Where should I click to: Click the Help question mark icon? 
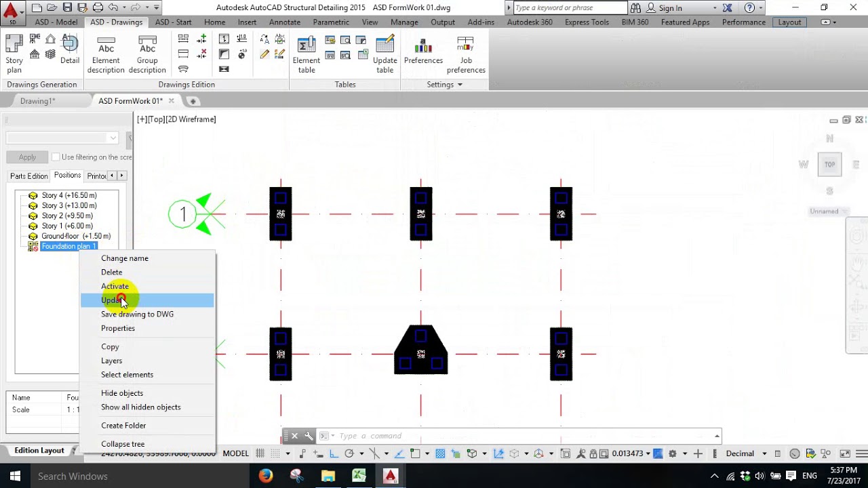tap(749, 7)
